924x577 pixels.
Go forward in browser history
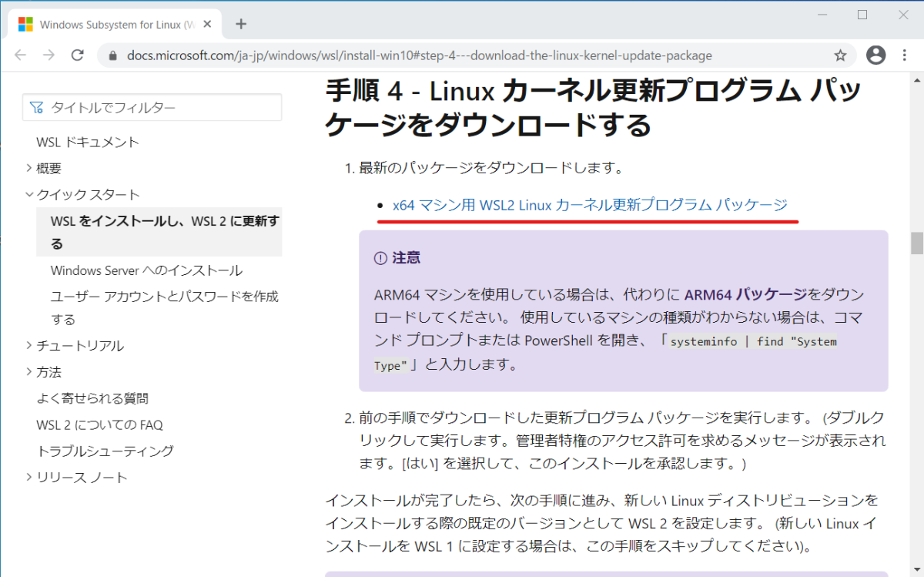coord(49,55)
